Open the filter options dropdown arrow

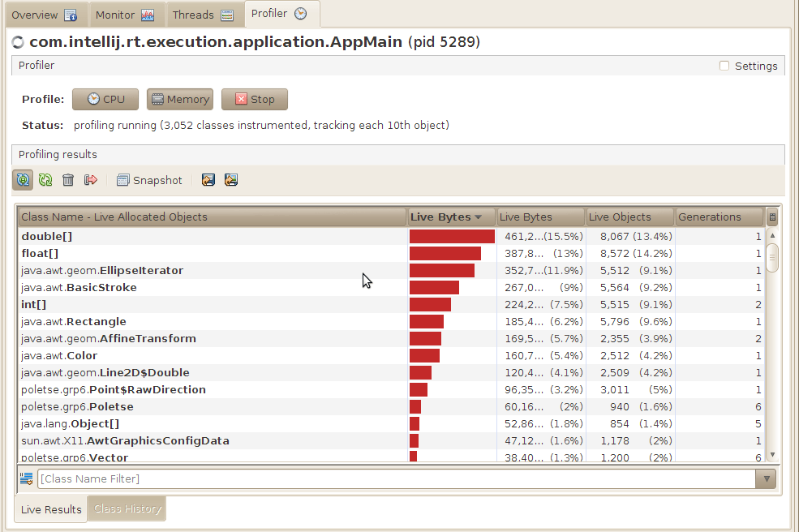click(x=766, y=478)
